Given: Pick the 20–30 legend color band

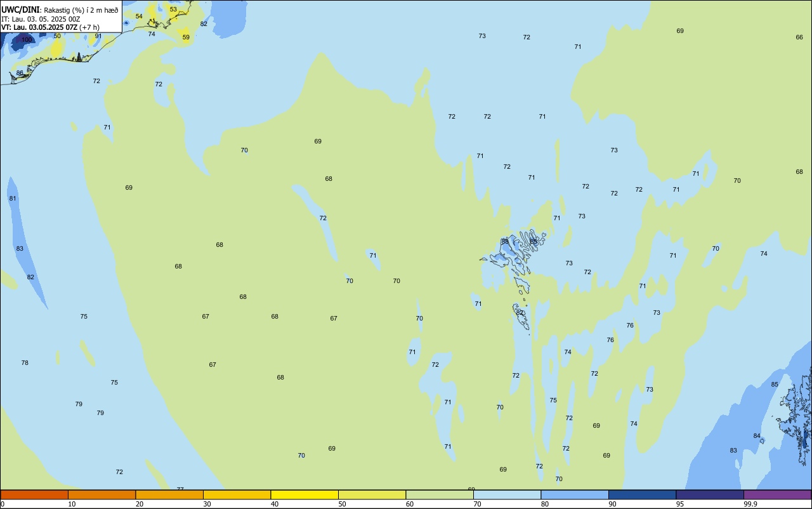Looking at the screenshot, I should point(169,494).
